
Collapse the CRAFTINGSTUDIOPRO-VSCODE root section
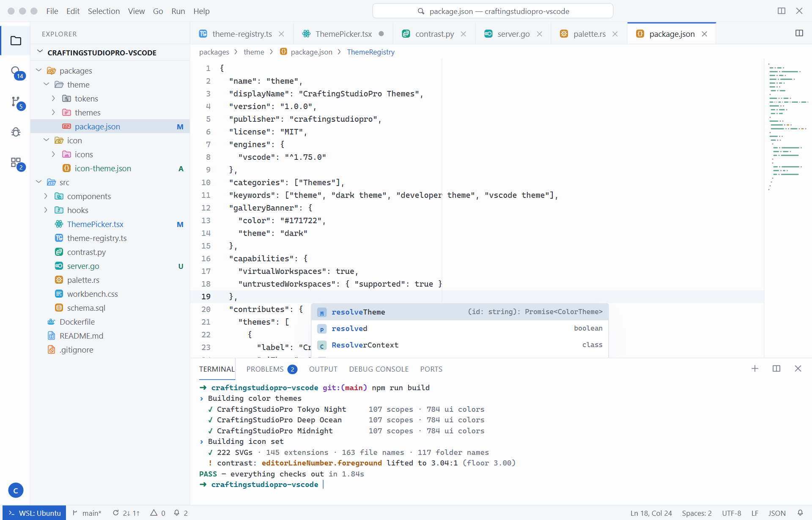pos(110,52)
